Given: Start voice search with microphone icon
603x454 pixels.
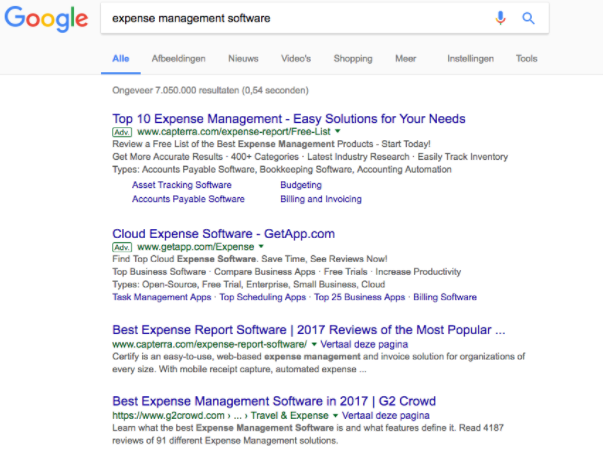Looking at the screenshot, I should [x=500, y=18].
